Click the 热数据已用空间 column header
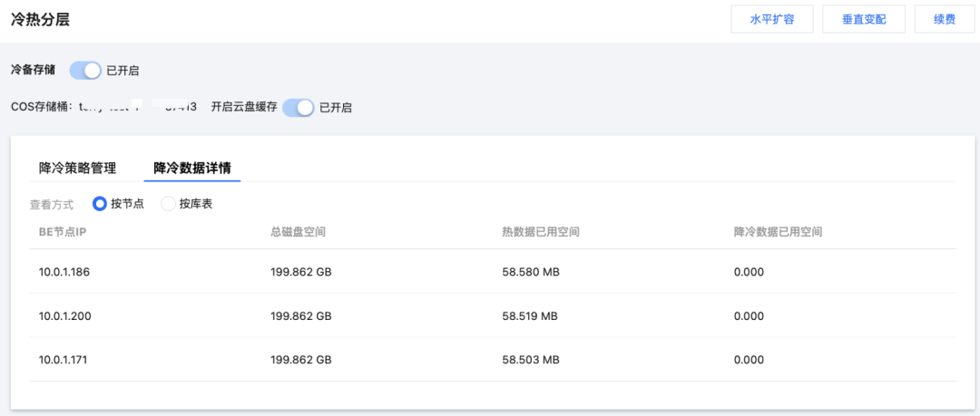This screenshot has width=980, height=416. coord(540,232)
